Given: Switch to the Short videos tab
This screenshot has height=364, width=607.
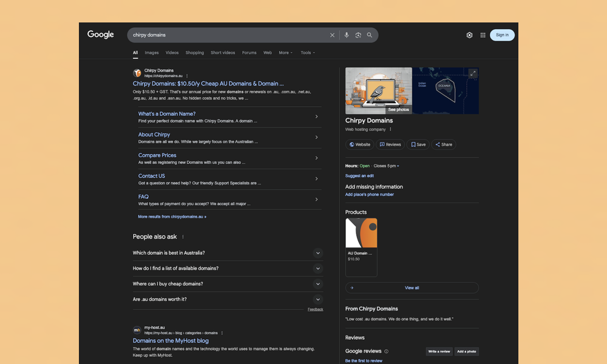Looking at the screenshot, I should tap(223, 53).
